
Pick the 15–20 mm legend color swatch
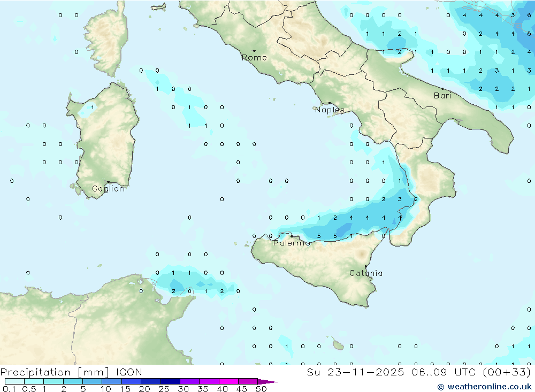pos(132,381)
